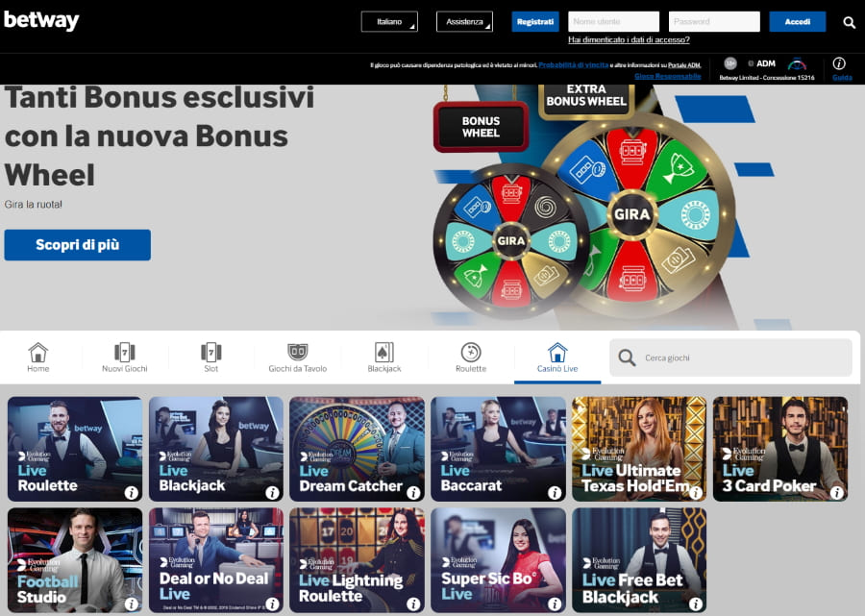Screen dimensions: 865x616
Task: Expand the Italiano language dropdown
Action: 389,21
